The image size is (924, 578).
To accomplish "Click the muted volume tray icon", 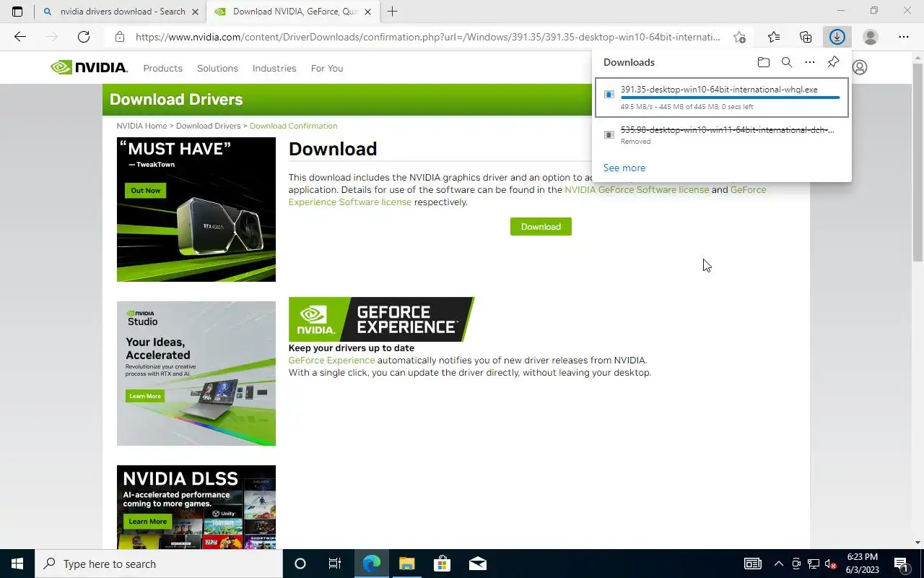I will pyautogui.click(x=831, y=564).
